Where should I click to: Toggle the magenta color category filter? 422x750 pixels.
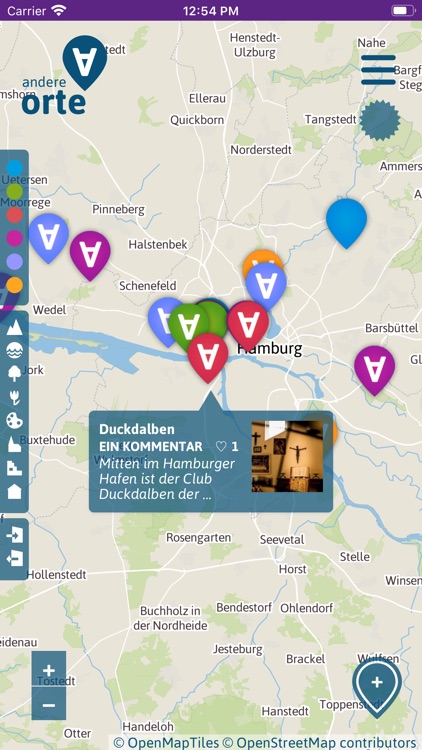pos(14,238)
